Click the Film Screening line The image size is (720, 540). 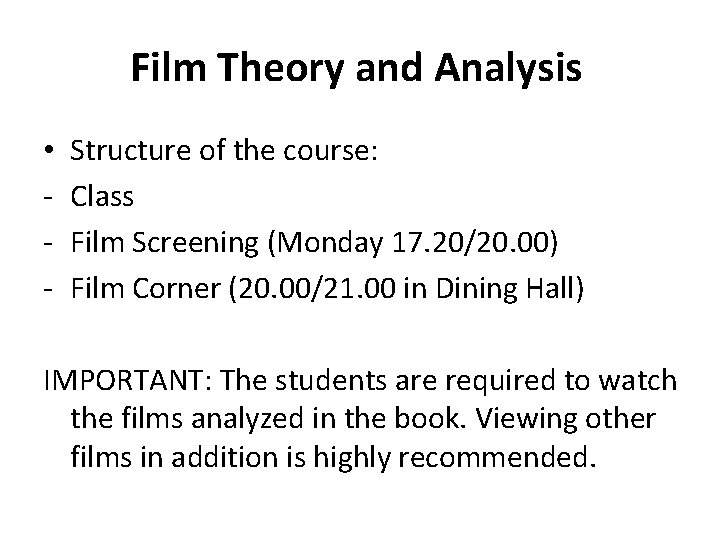314,242
